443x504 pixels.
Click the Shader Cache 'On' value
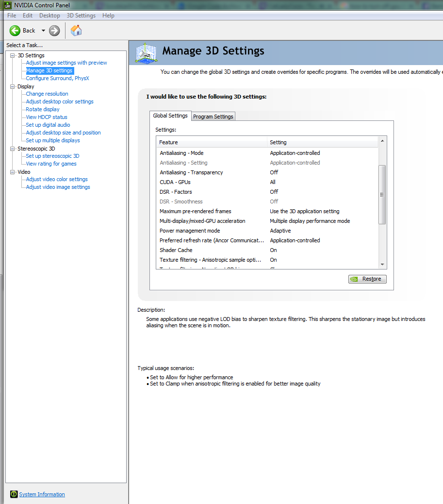click(x=273, y=250)
